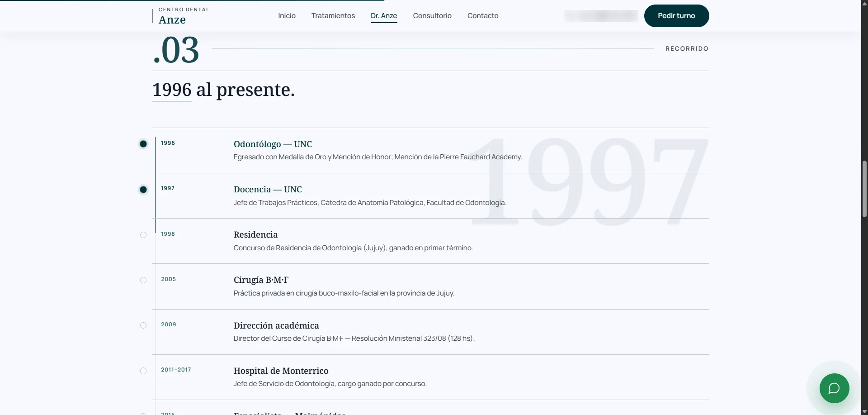Select the 1997 timeline dot
Screen dimensions: 868x415
click(143, 190)
